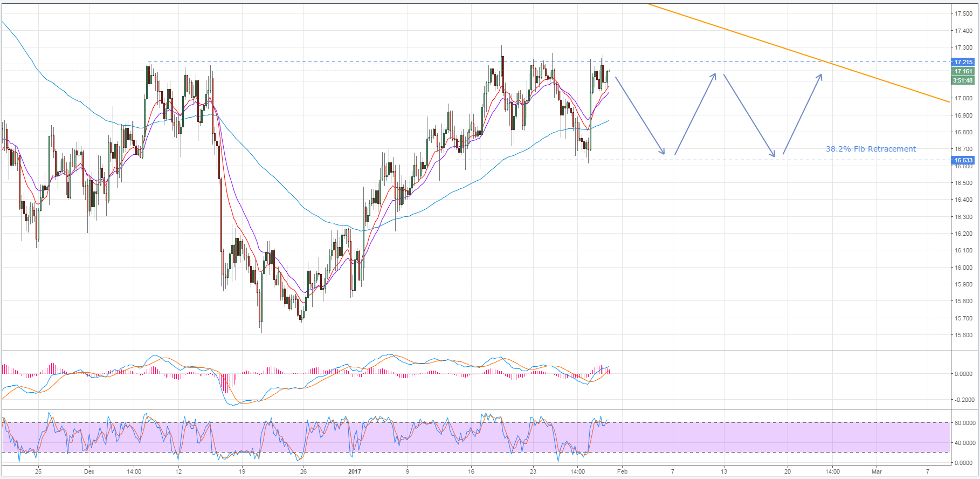Image resolution: width=980 pixels, height=479 pixels.
Task: Select the blue 17.215 resistance price label
Action: [963, 62]
